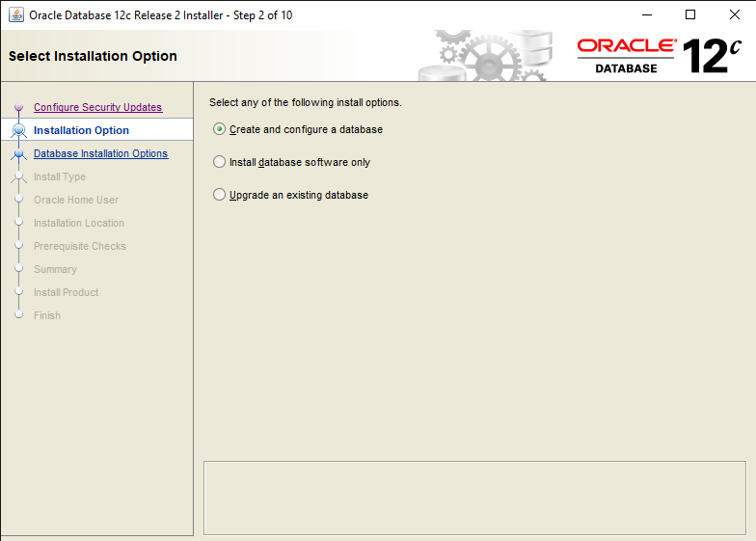Select the Installation Option step
Image resolution: width=756 pixels, height=541 pixels.
click(x=81, y=130)
